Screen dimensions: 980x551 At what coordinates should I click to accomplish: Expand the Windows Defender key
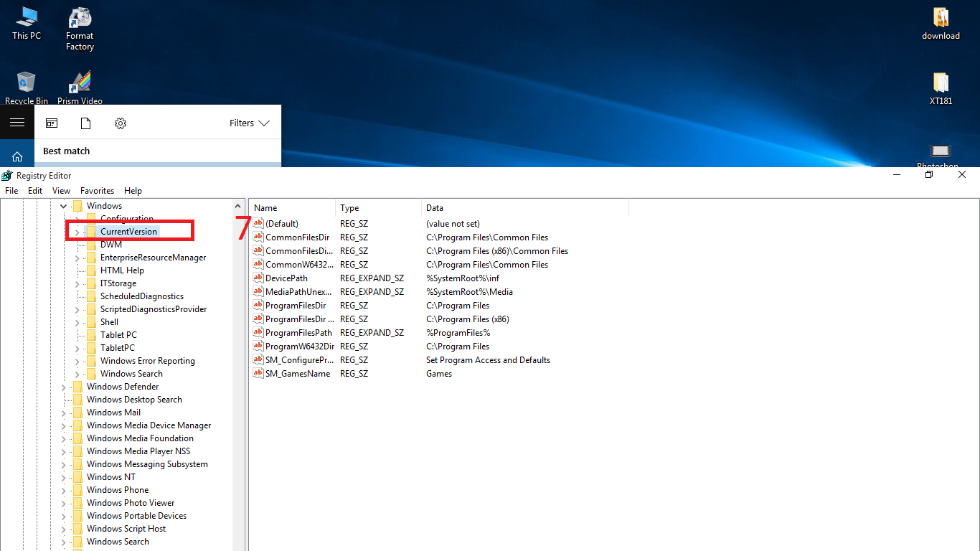click(64, 387)
